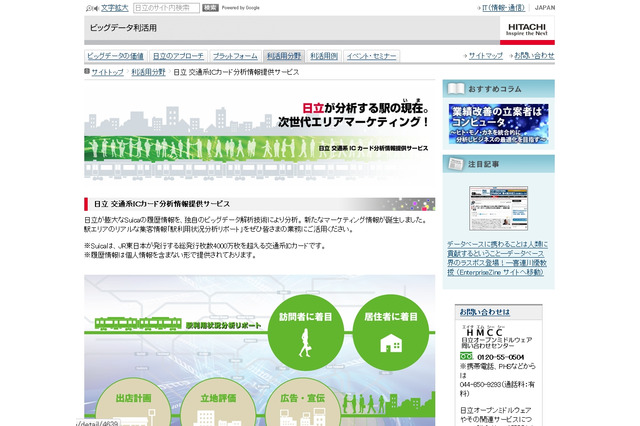Click the 駅利用状況分析リポート label
Image resolution: width=640 pixels, height=426 pixels.
(x=223, y=326)
